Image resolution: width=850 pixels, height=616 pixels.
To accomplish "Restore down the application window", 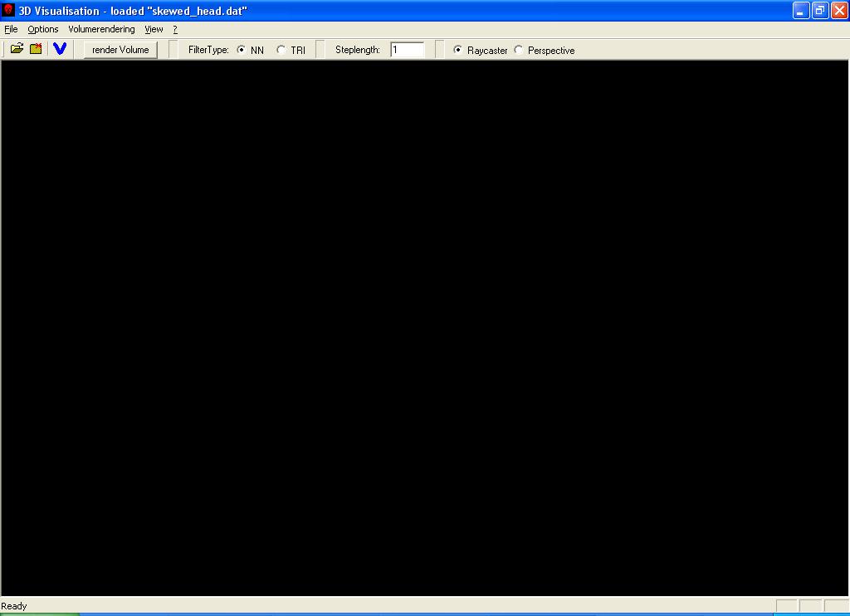I will tap(819, 11).
